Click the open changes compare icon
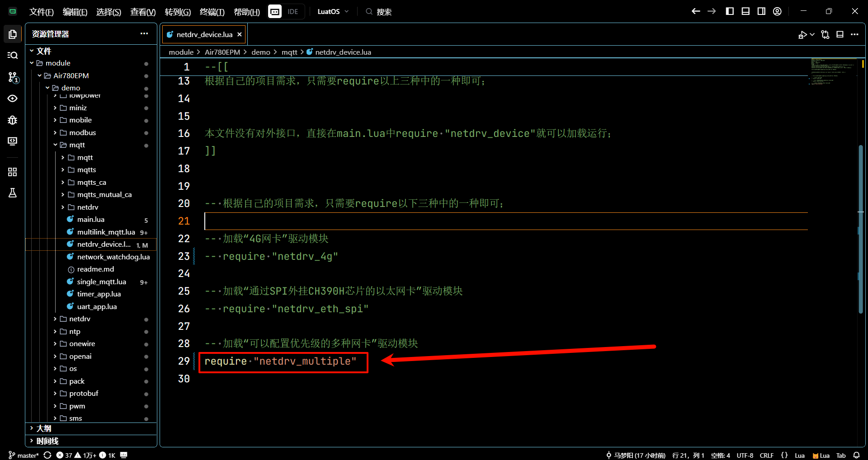 [826, 34]
